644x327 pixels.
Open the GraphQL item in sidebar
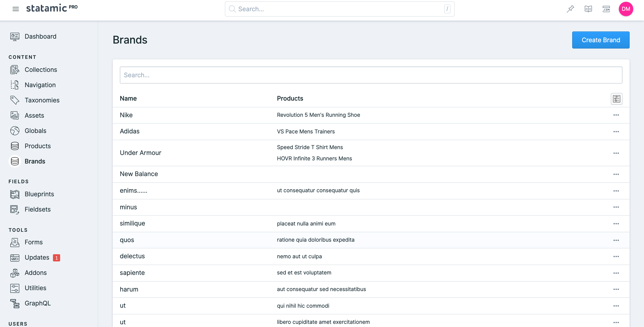pyautogui.click(x=38, y=303)
